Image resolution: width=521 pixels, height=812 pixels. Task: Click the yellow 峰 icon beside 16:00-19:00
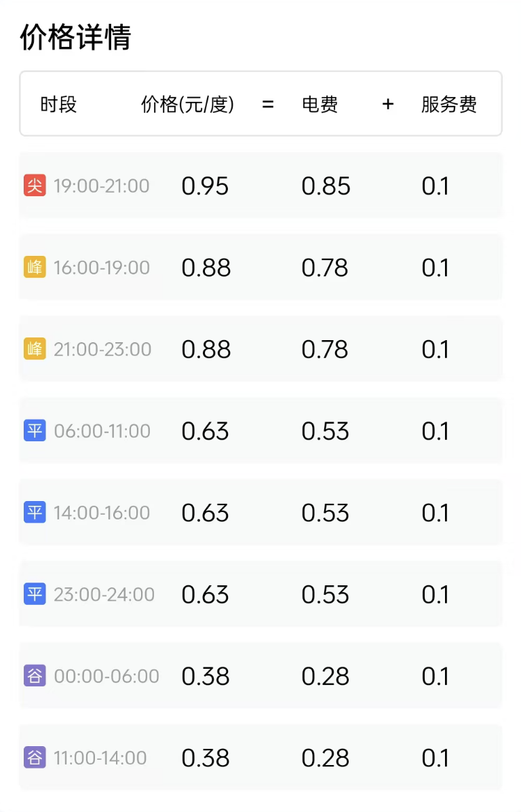(x=35, y=267)
